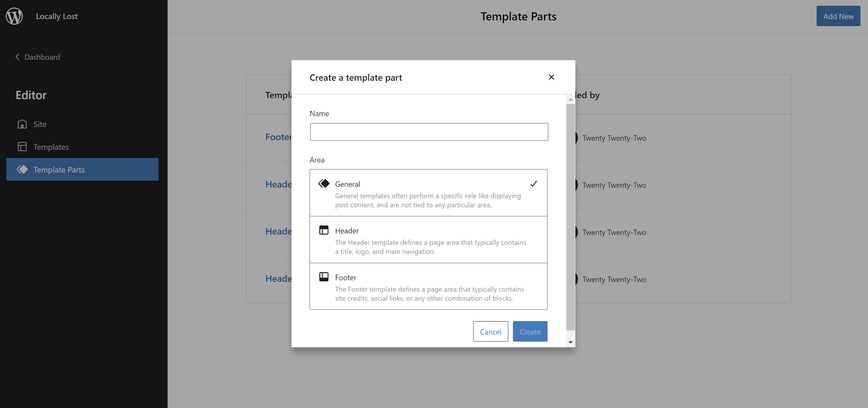The image size is (868, 408).
Task: Select the General area option
Action: 428,193
